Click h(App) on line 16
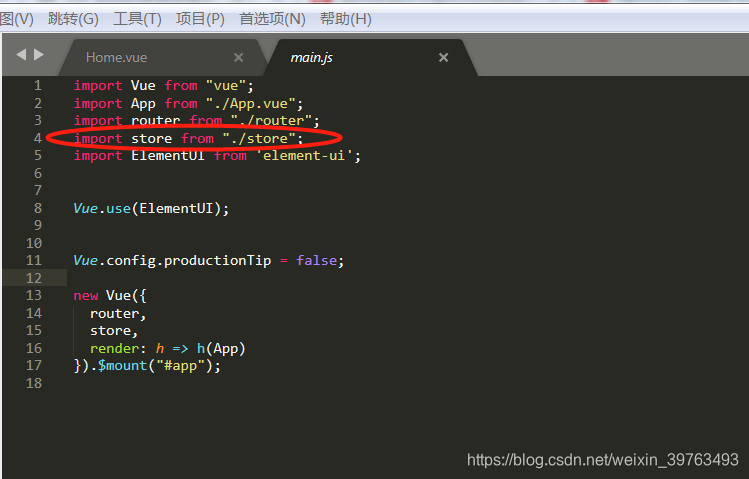 (x=221, y=349)
